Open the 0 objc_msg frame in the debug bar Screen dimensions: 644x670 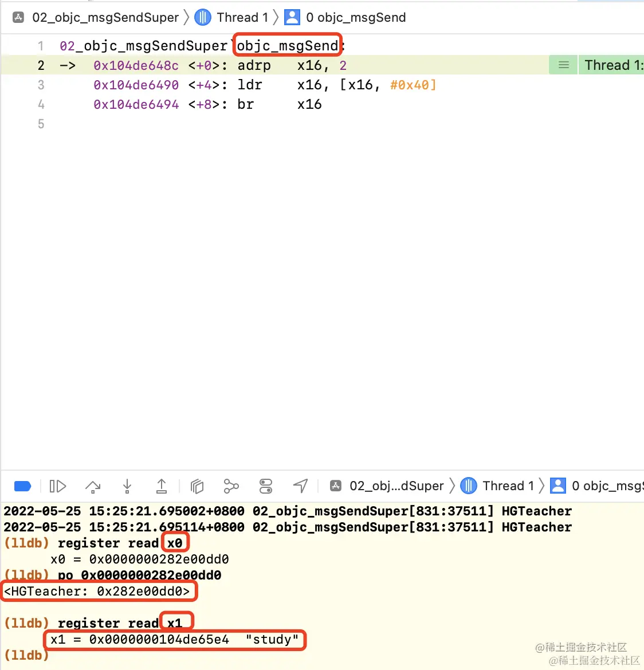[608, 486]
